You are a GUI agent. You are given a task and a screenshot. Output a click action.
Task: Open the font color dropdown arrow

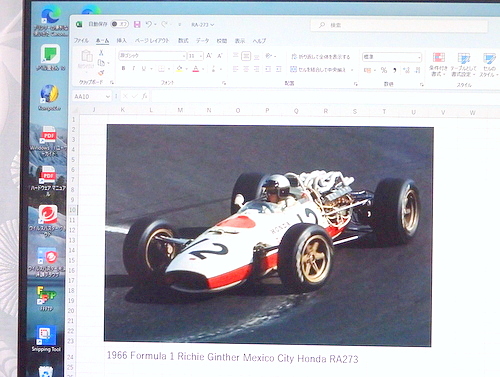(x=203, y=69)
